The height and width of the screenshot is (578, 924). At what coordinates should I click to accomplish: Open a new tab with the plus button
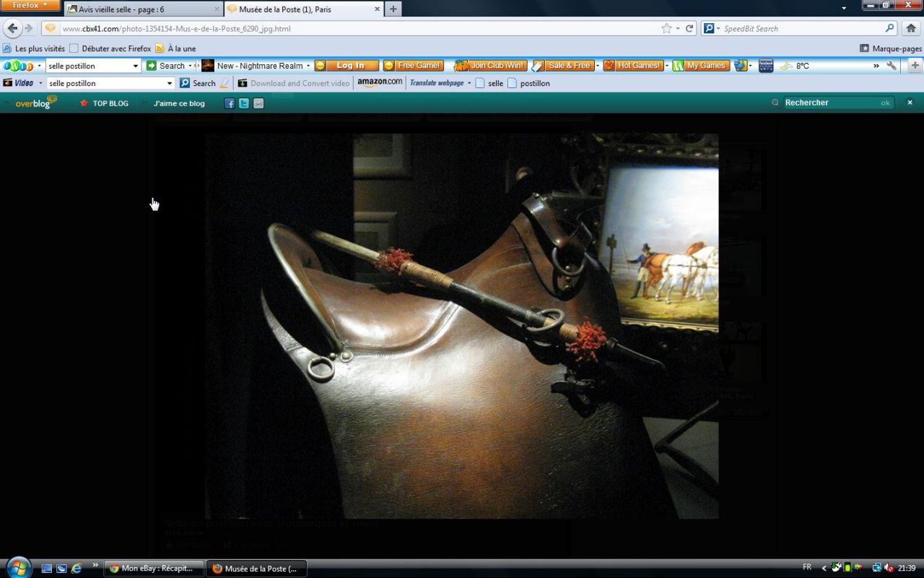393,9
